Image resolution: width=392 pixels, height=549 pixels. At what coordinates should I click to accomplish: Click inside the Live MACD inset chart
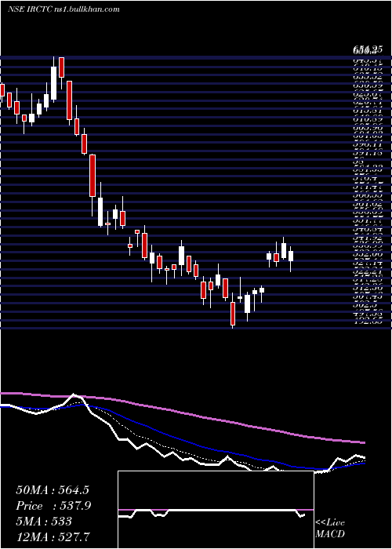216,510
